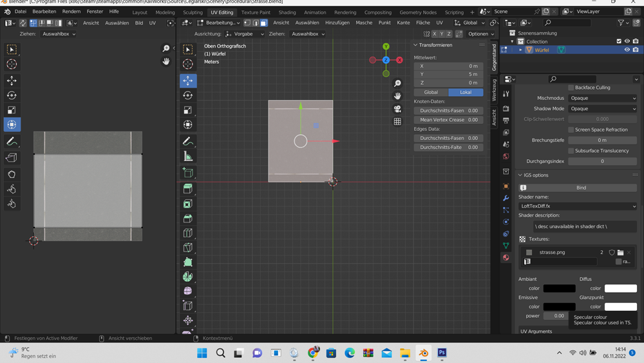Toggle camera view in viewport
The width and height of the screenshot is (644, 363).
tap(397, 109)
